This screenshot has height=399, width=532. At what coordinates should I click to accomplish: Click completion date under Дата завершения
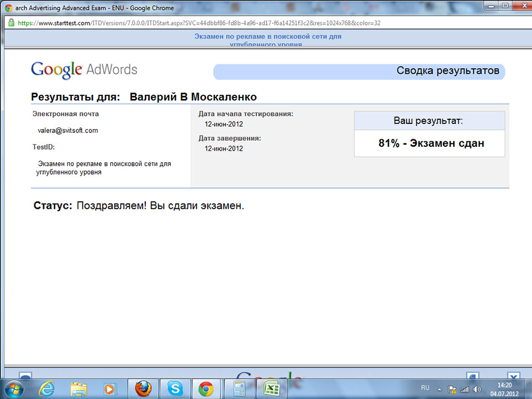point(223,149)
